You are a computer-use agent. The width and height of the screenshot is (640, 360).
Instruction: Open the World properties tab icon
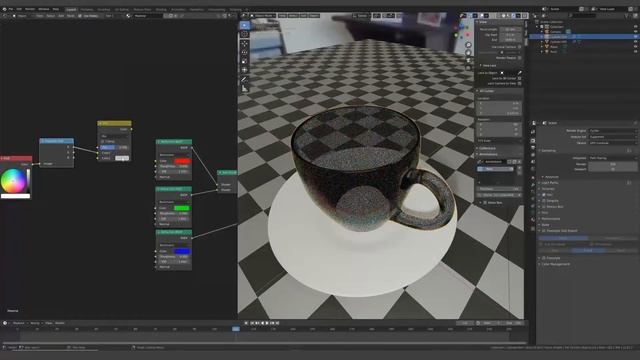533,169
